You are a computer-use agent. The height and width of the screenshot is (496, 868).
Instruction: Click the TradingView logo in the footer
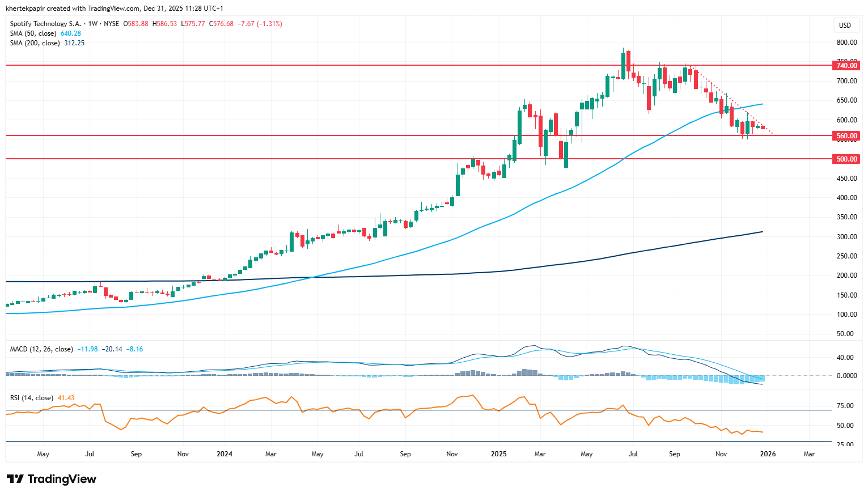point(52,479)
